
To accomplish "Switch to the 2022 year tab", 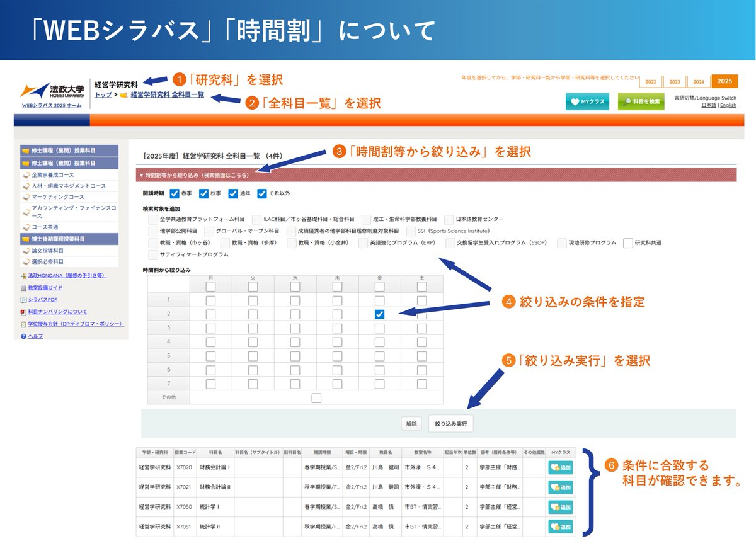I will (x=650, y=81).
